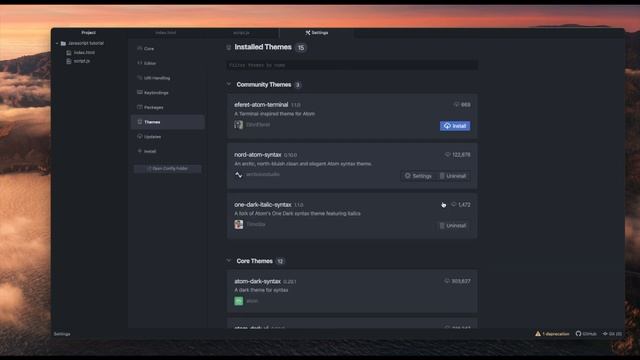640x360 pixels.
Task: Collapse the Core Themes section
Action: [229, 261]
